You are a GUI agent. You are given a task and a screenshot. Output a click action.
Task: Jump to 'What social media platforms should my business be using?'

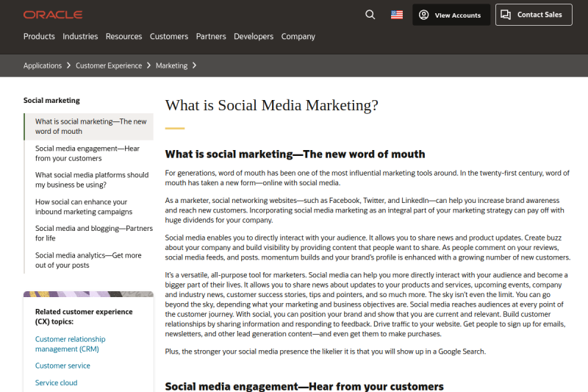[92, 179]
